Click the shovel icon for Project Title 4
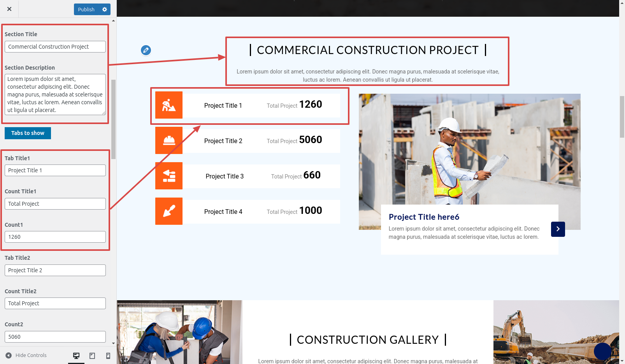The height and width of the screenshot is (364, 625). click(169, 211)
